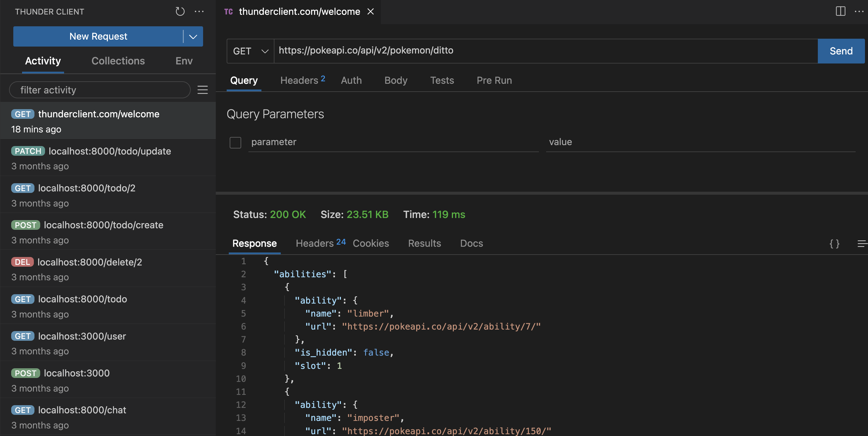
Task: Click the DEL method badge
Action: tap(22, 262)
